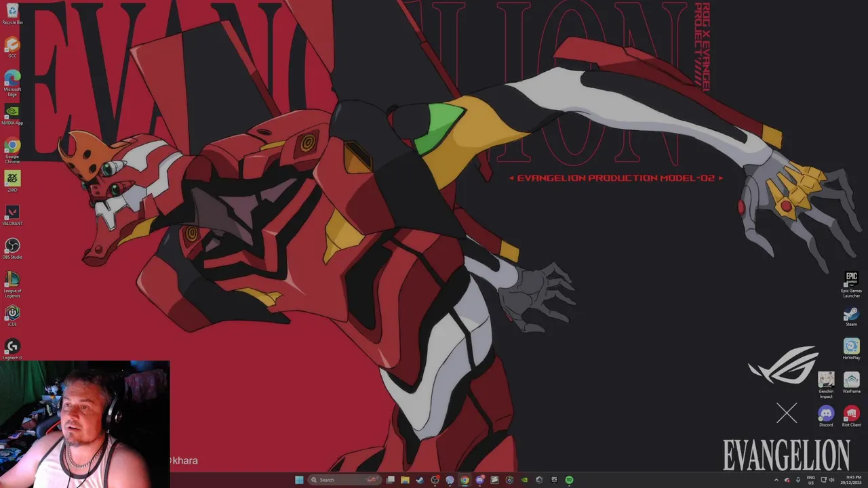Select the 2XKO desktop icon

(x=12, y=182)
